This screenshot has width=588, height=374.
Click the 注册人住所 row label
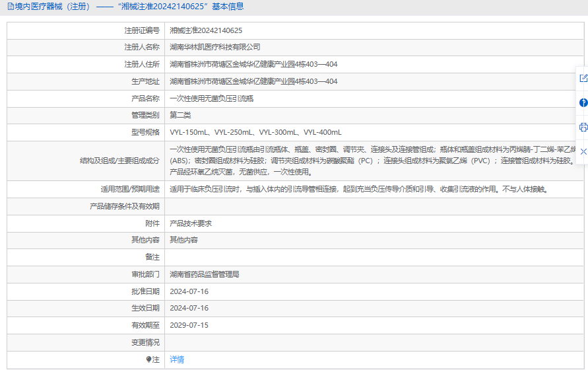point(142,64)
